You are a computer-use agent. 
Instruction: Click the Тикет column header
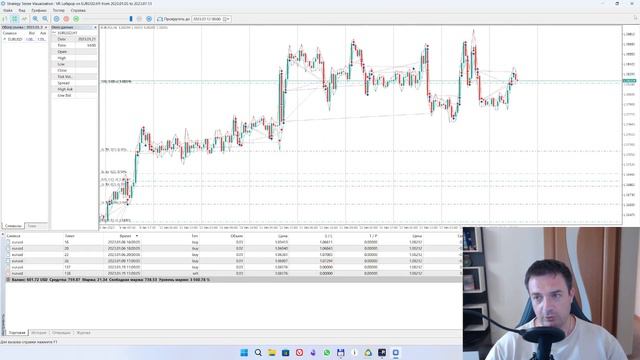click(x=69, y=236)
